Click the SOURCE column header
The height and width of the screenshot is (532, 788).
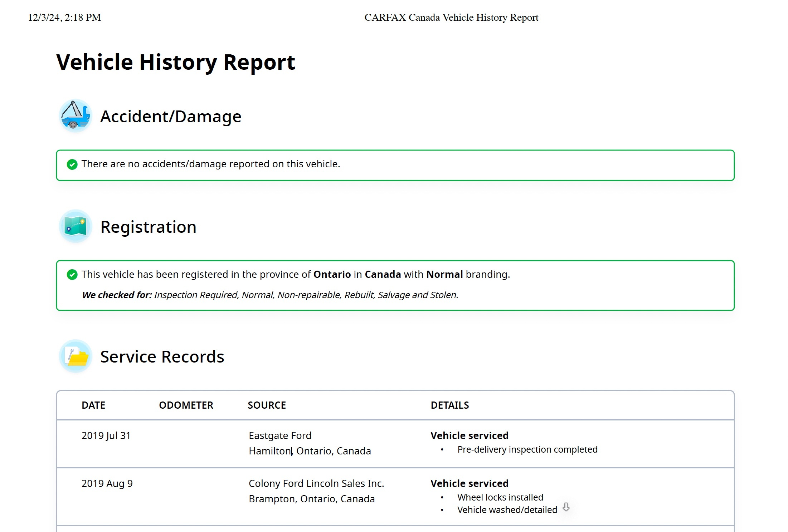pyautogui.click(x=267, y=405)
